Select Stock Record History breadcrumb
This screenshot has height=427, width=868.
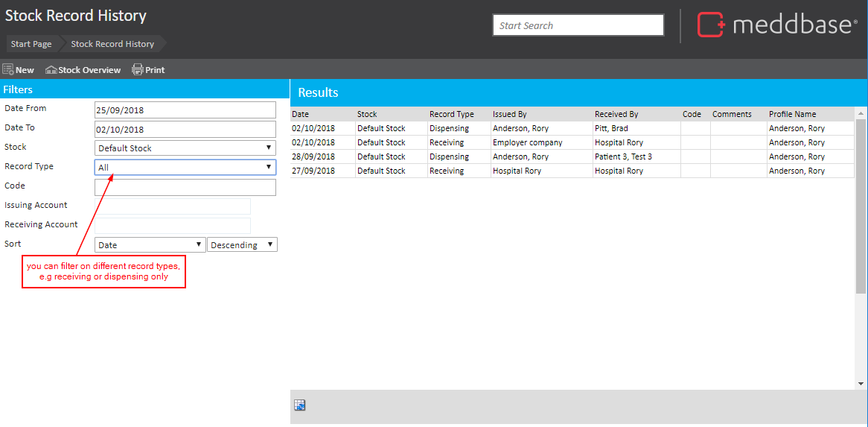tap(112, 44)
